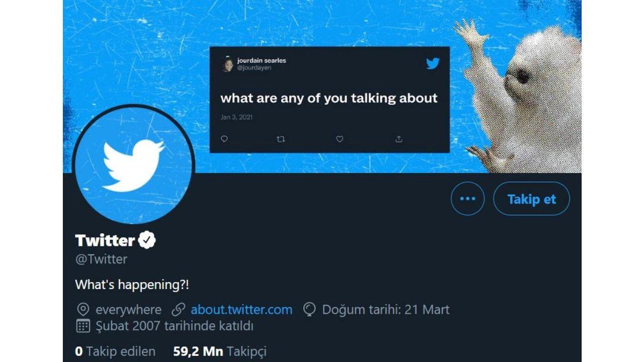The image size is (644, 362).
Task: Click the heart icon on the pinned tweet image
Action: 339,138
